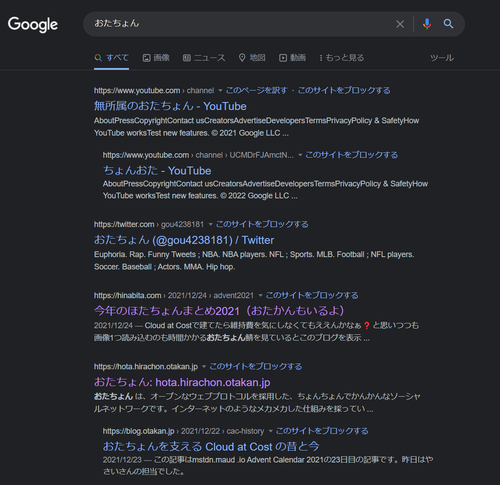This screenshot has width=500, height=485.
Task: Click the https://twitter.com › gou4238181 URL text
Action: pos(149,224)
